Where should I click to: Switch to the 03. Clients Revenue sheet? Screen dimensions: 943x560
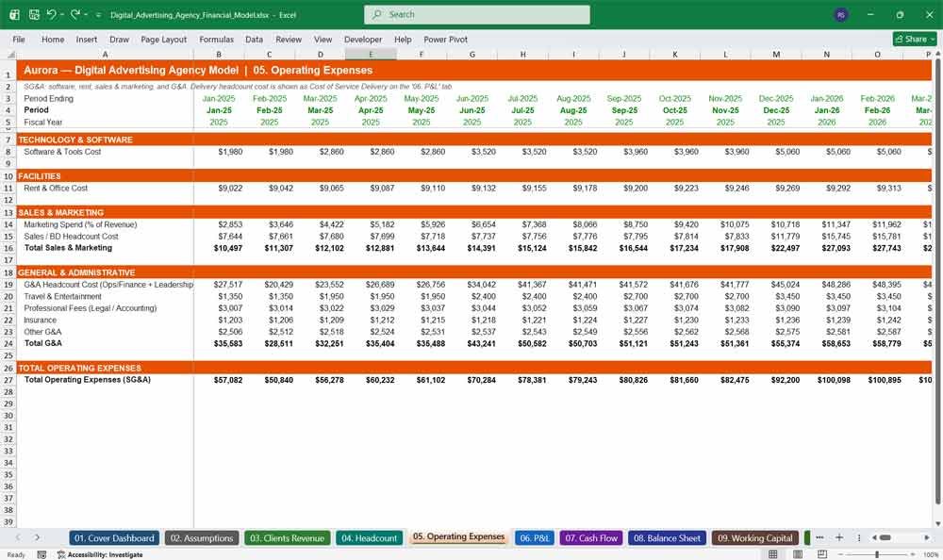tap(287, 538)
